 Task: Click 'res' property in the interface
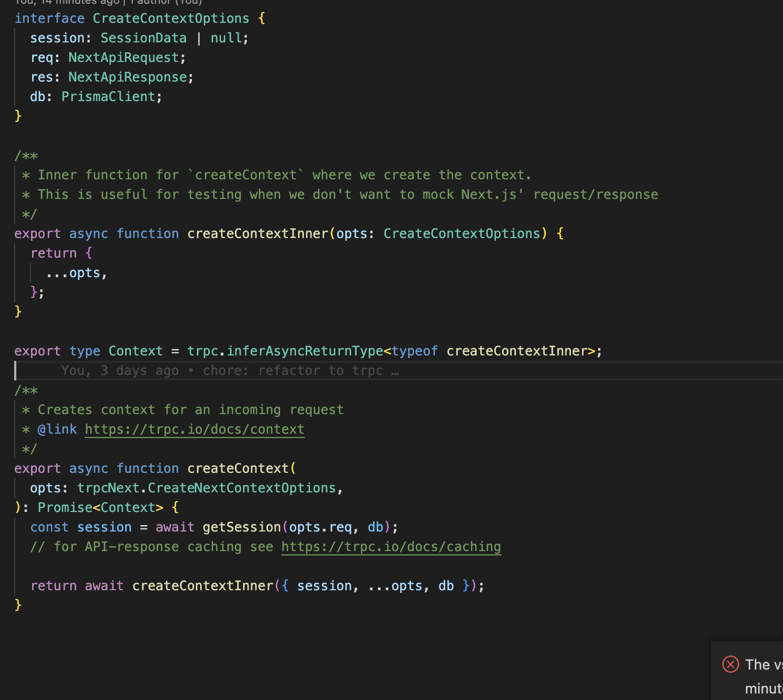(41, 77)
